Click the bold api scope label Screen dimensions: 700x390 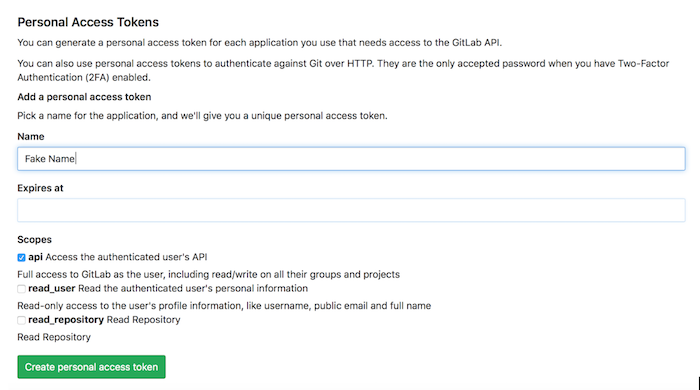[x=35, y=257]
